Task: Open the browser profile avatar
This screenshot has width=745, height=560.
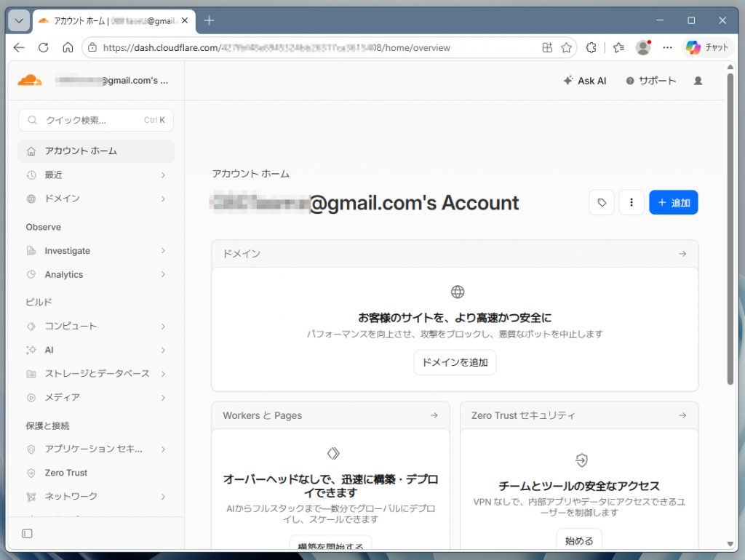Action: coord(643,47)
